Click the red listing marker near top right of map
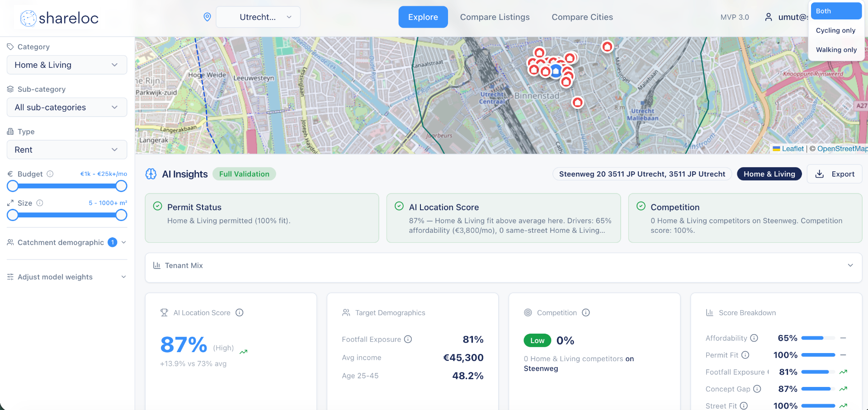The height and width of the screenshot is (410, 868). pos(607,47)
